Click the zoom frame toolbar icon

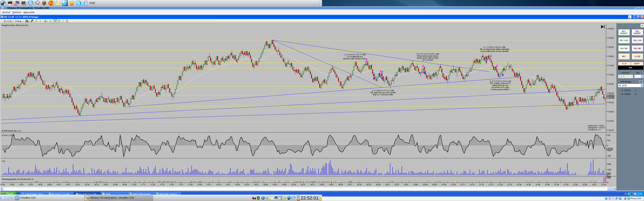[x=50, y=21]
